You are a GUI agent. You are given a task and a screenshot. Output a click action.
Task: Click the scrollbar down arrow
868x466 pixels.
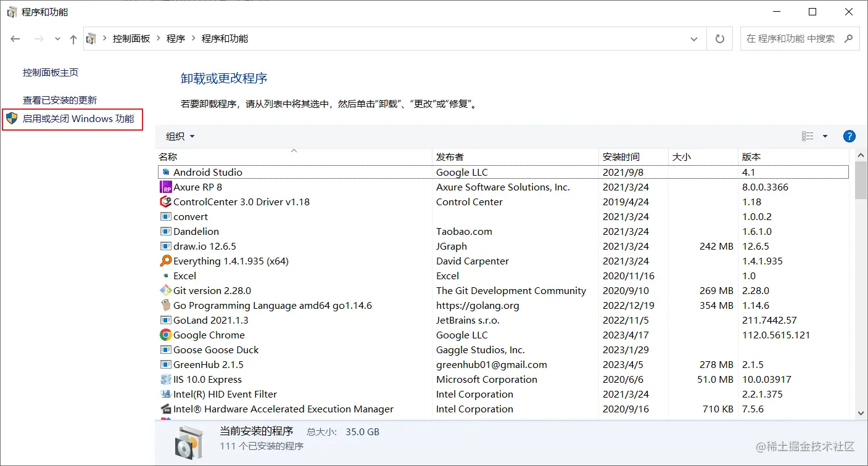861,413
